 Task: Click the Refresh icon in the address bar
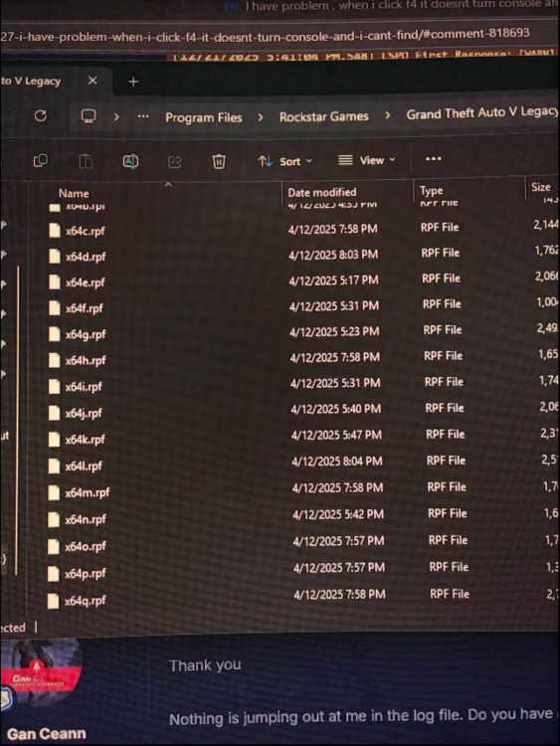click(x=41, y=115)
